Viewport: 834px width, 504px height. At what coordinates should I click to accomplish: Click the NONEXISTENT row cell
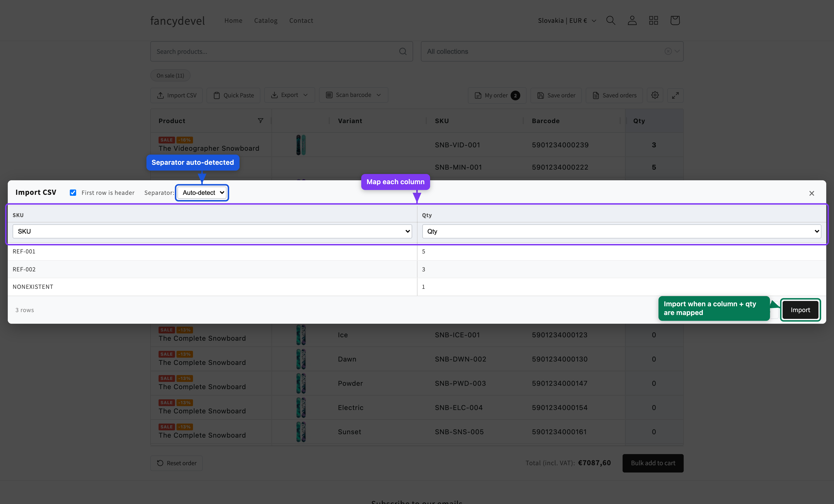click(212, 287)
